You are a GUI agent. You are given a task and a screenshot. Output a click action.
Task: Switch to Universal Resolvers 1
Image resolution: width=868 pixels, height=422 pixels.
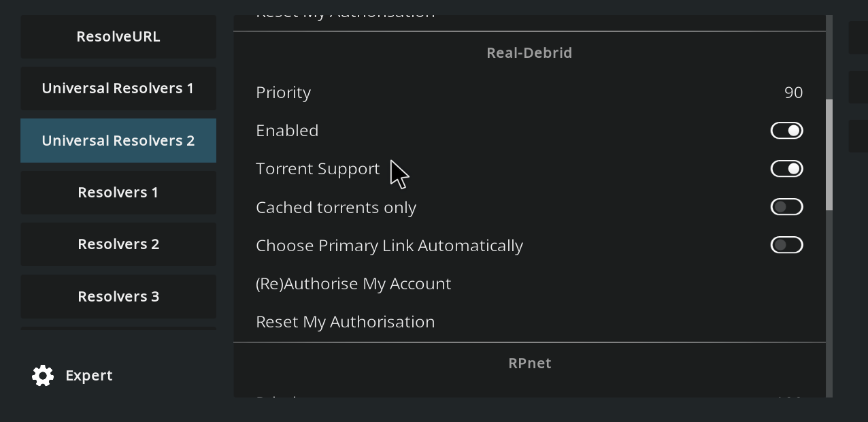coord(118,88)
